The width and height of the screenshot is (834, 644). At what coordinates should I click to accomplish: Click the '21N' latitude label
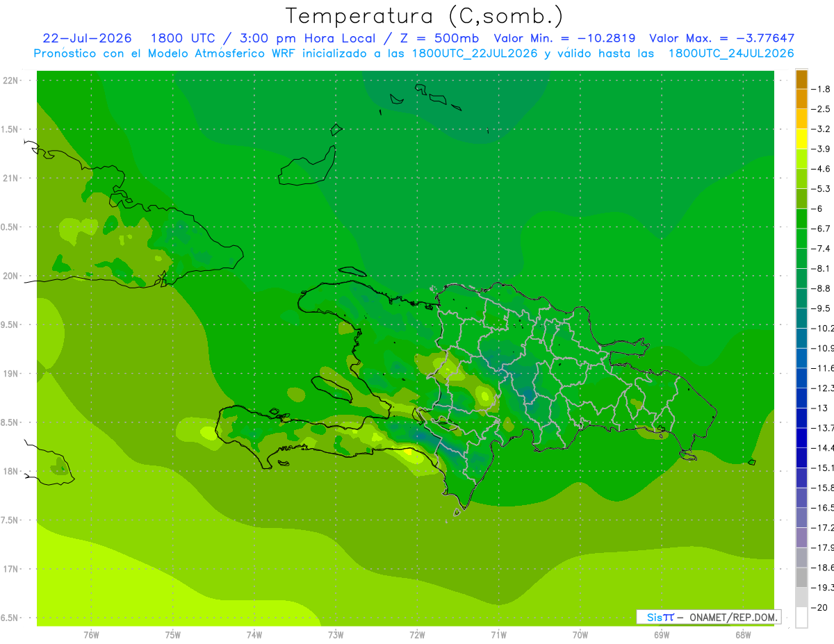(10, 178)
